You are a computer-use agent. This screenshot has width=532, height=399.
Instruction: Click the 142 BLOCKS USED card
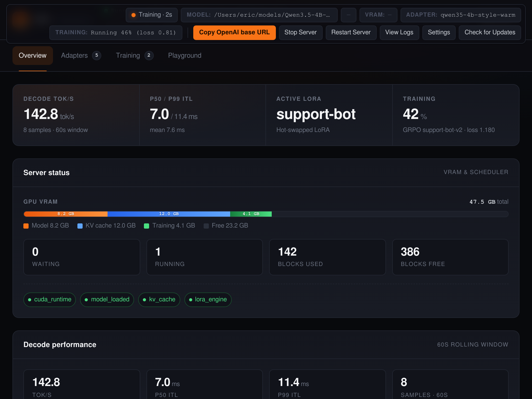coord(327,257)
